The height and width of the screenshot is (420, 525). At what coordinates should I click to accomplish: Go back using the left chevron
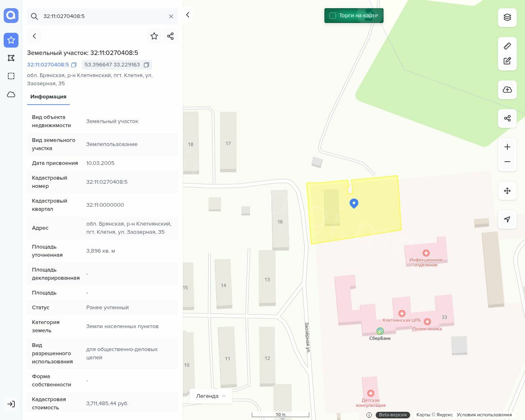(34, 36)
